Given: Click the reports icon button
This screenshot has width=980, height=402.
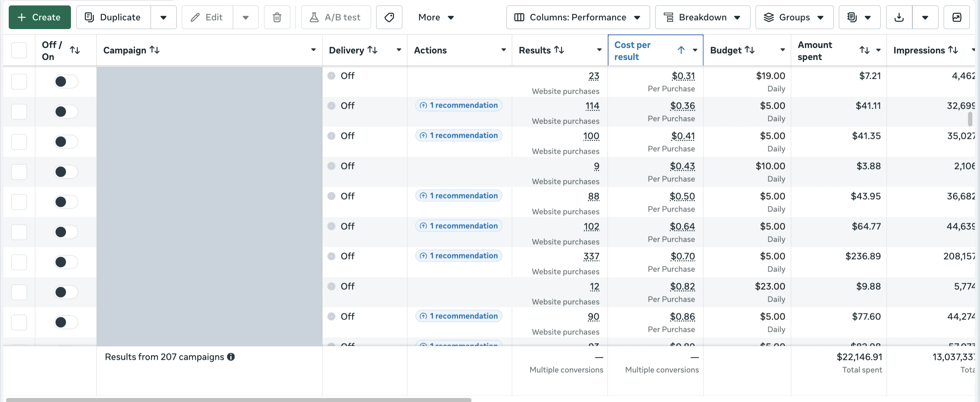Looking at the screenshot, I should pyautogui.click(x=859, y=17).
